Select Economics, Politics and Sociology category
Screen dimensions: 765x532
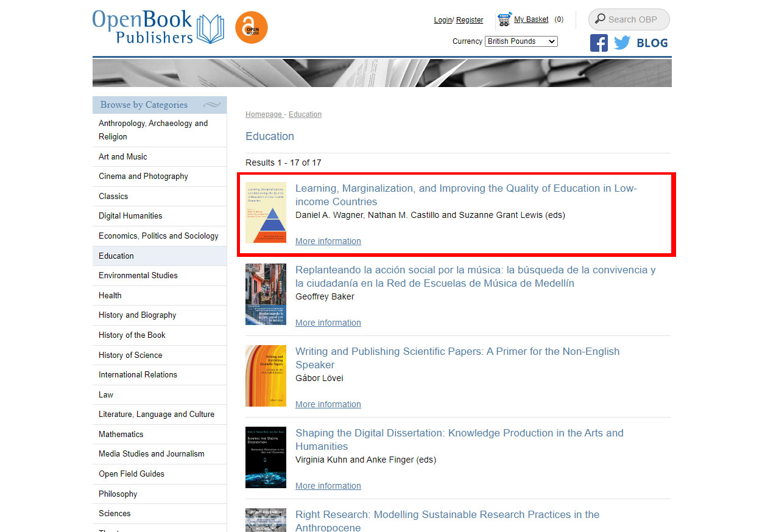(x=160, y=236)
